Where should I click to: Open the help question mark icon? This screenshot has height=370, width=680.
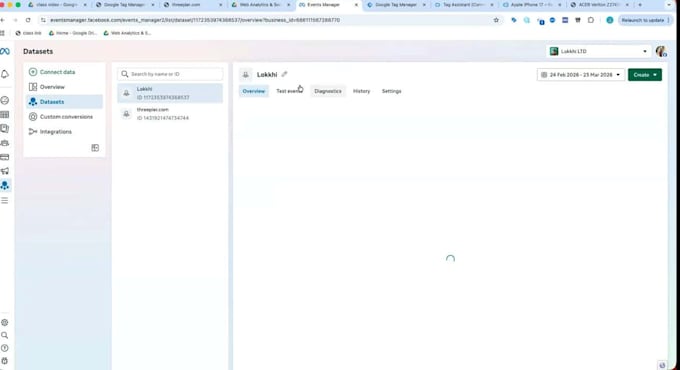point(5,348)
